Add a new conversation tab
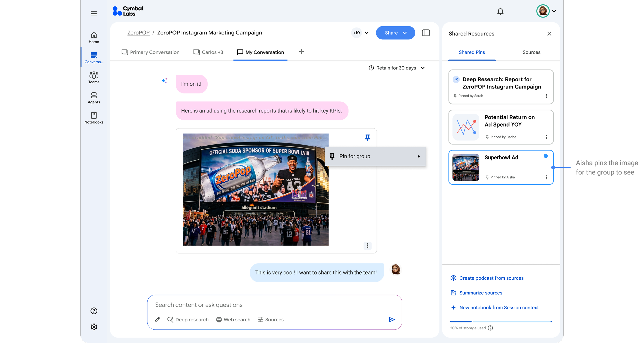644x343 pixels. (301, 52)
